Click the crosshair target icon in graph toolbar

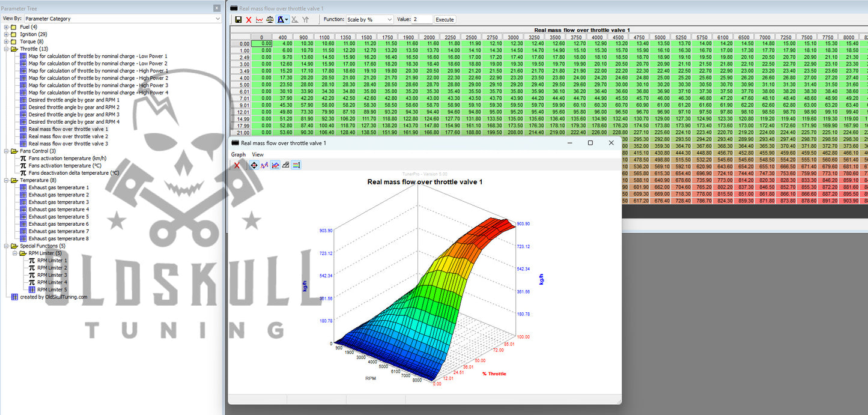[x=254, y=165]
